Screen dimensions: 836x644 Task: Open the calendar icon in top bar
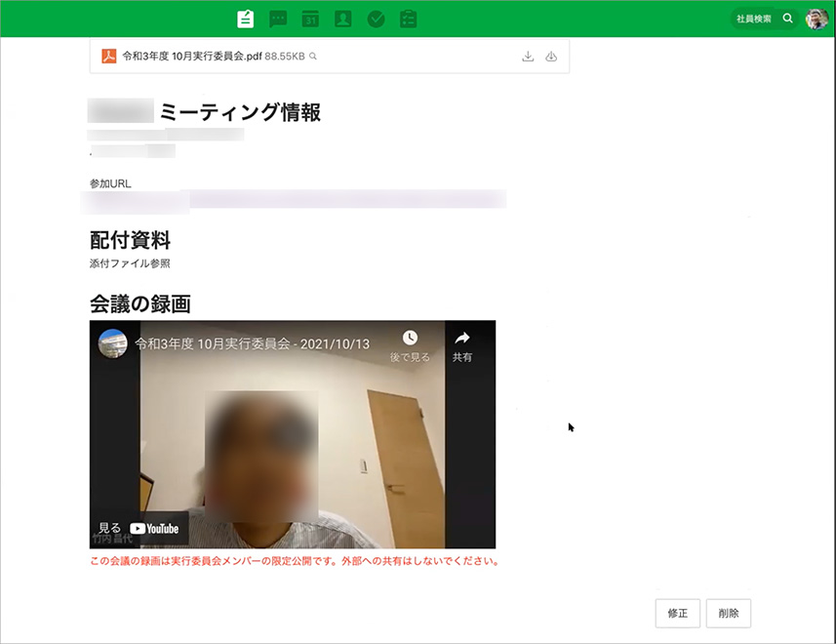click(x=310, y=19)
